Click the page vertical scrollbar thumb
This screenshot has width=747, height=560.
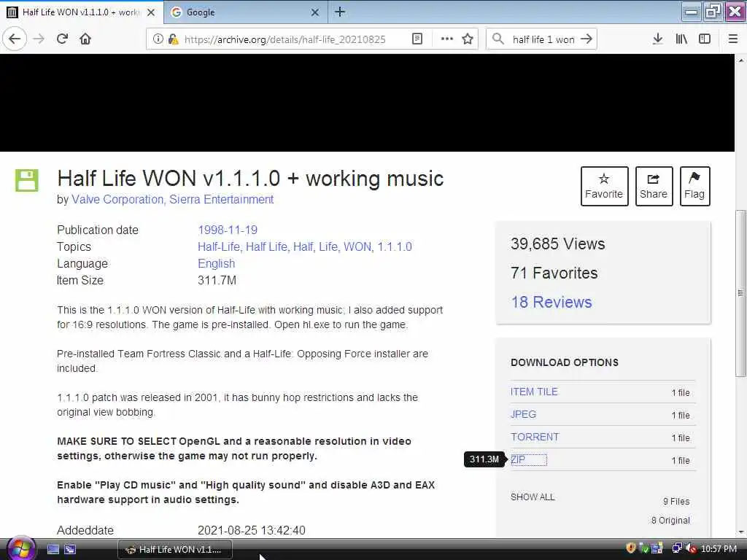tap(740, 293)
